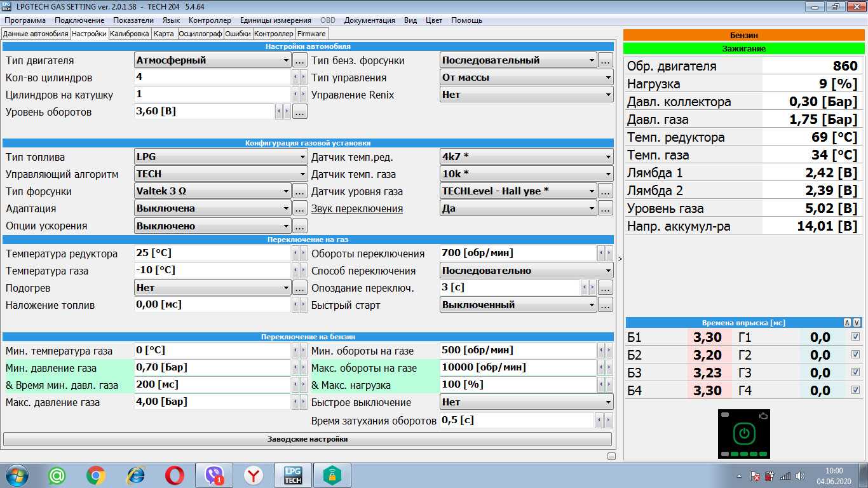Open the Kaspersky lock icon on taskbar

(332, 475)
